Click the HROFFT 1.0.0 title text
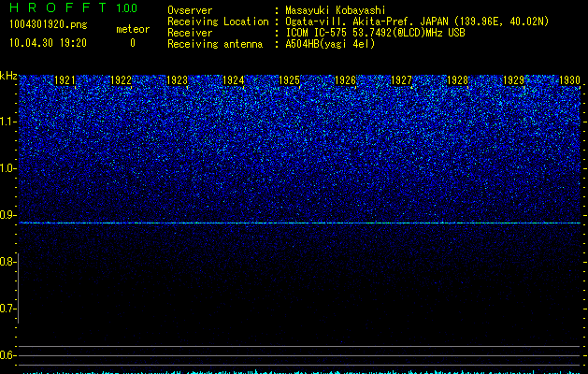The image size is (588, 374). tap(73, 7)
